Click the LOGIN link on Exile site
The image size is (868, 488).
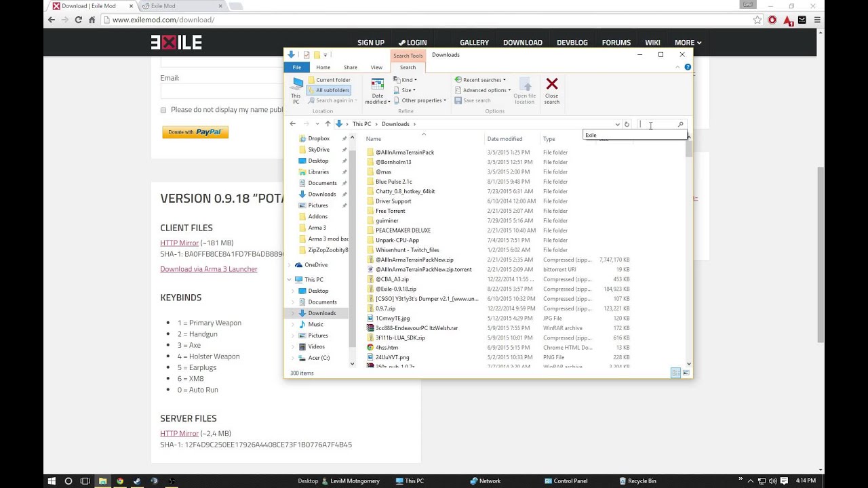412,43
